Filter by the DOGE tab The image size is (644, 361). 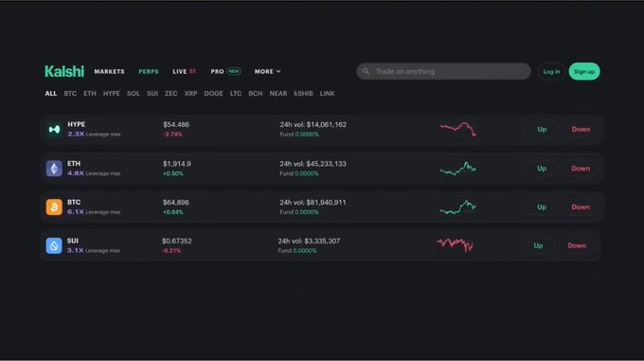coord(214,94)
